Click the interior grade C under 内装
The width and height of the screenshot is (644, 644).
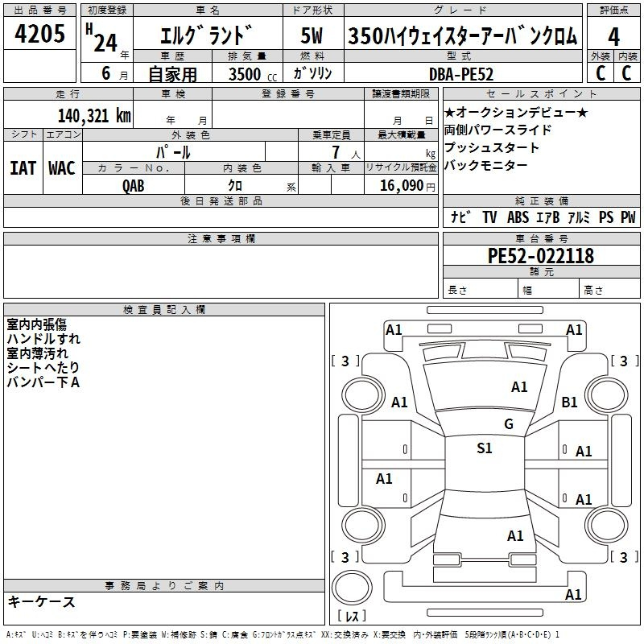tap(627, 73)
